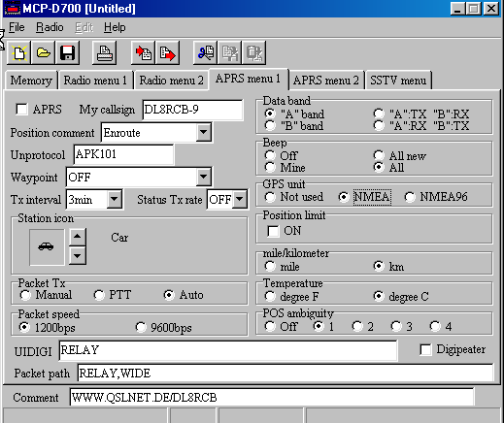
Task: Step station icon down
Action: (x=78, y=256)
